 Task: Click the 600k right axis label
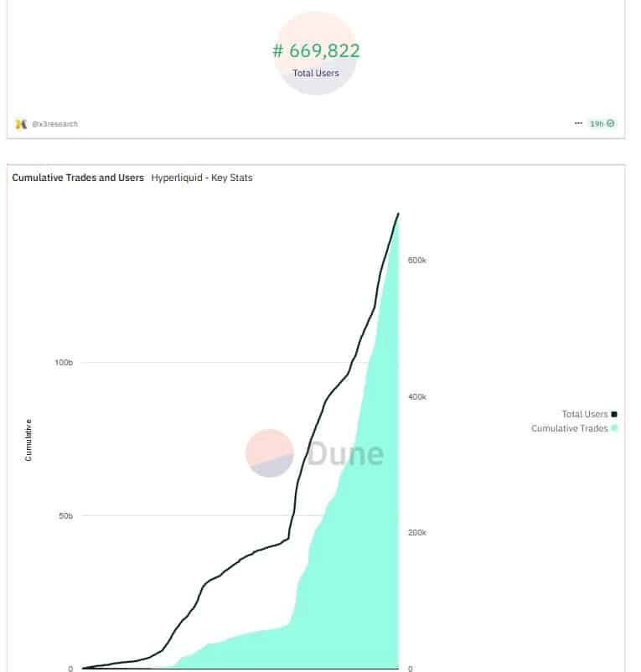416,261
